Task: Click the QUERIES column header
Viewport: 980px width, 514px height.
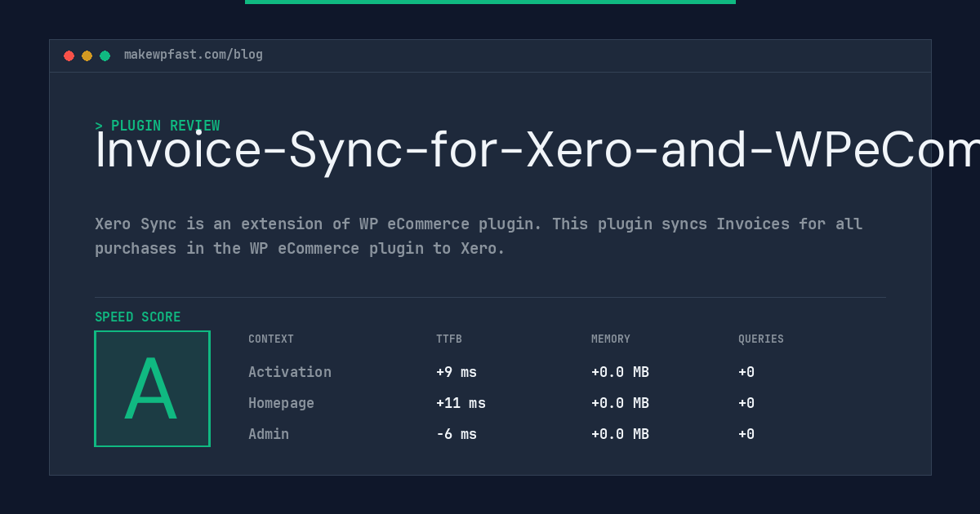Action: pos(761,339)
